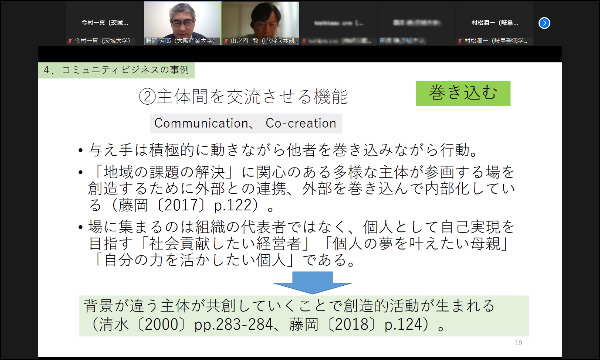Show next participants with blue arrow button

click(x=544, y=23)
